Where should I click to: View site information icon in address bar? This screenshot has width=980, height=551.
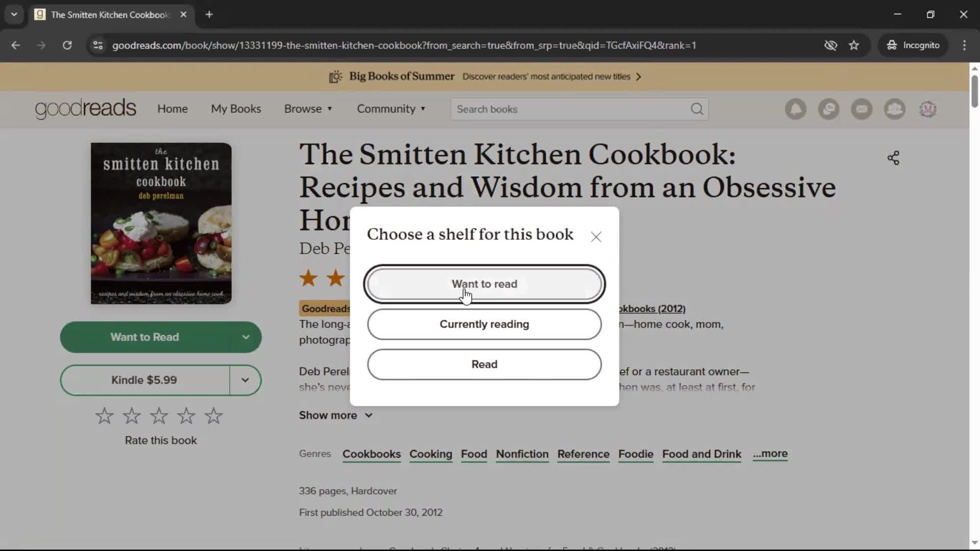(98, 45)
